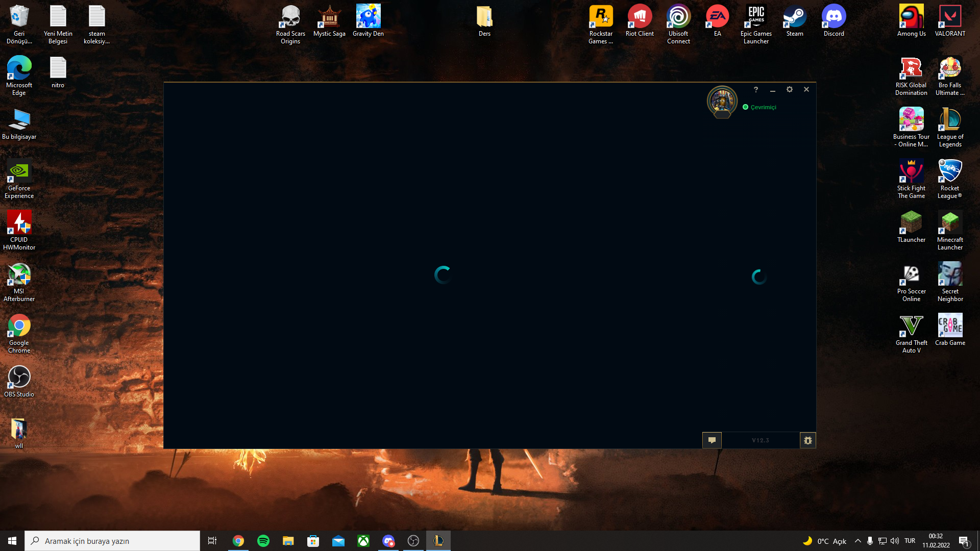Select the Discord desktop shortcut
The width and height of the screenshot is (980, 551).
834,21
